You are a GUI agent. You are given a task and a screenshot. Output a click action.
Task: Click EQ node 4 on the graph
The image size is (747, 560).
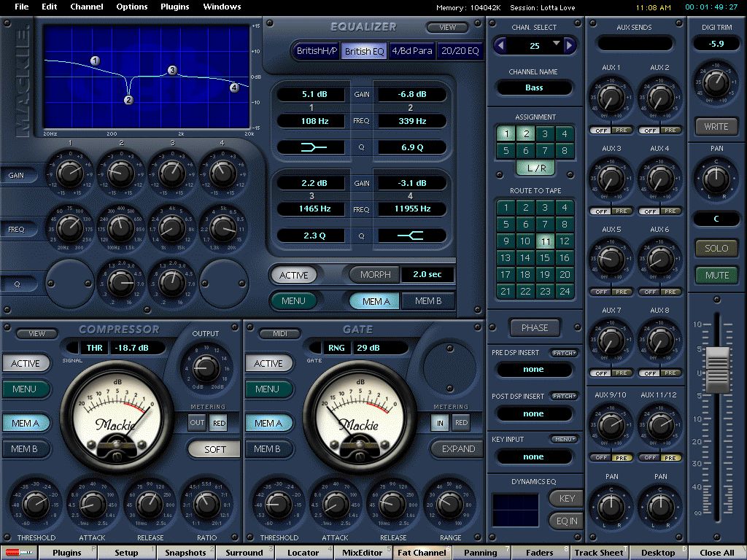click(234, 87)
